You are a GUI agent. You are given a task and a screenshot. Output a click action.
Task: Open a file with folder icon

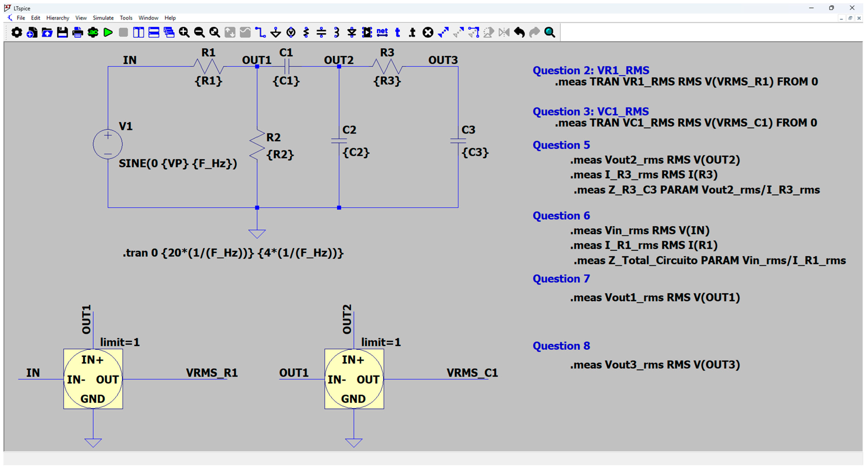47,32
